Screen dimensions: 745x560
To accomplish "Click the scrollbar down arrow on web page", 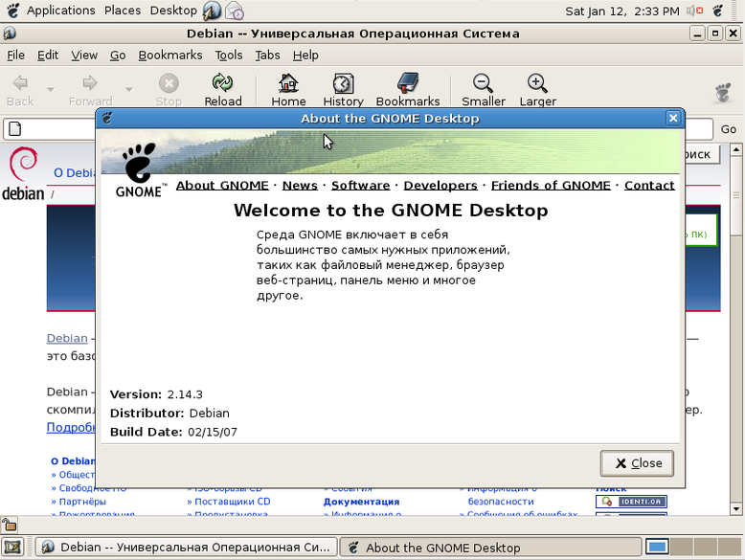I will tap(736, 509).
